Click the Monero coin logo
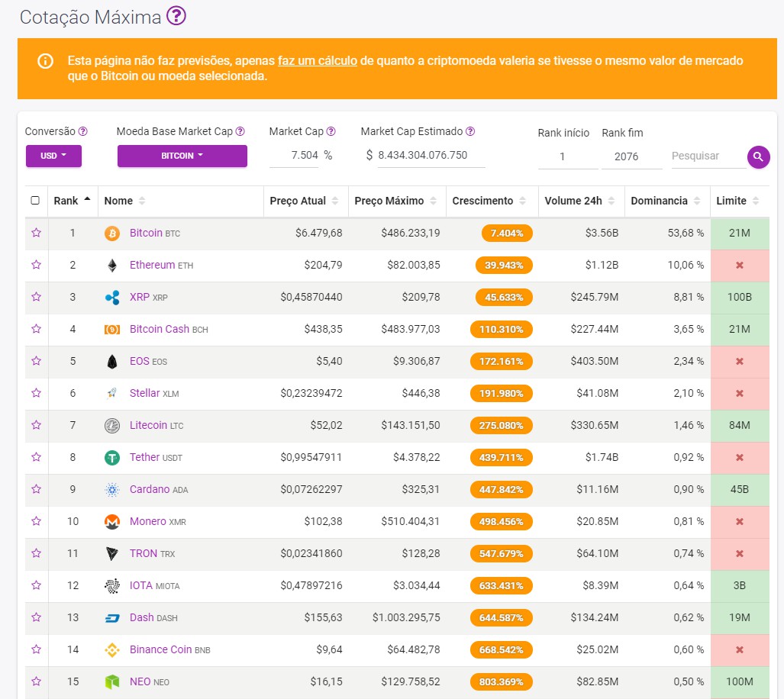784x699 pixels. coord(112,522)
